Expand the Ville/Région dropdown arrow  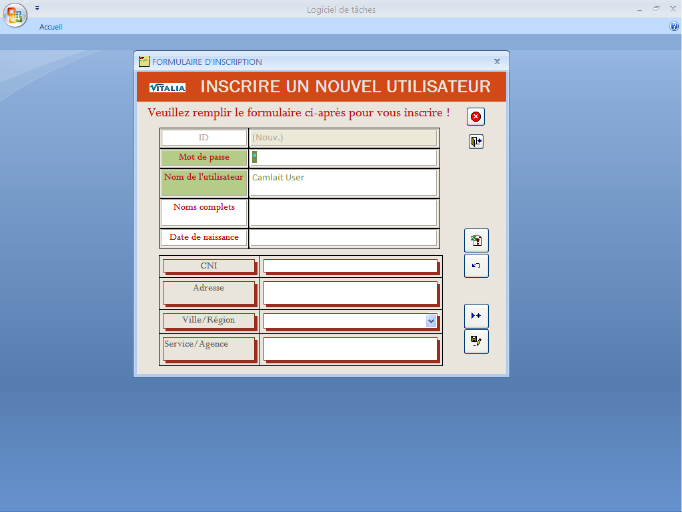[431, 321]
